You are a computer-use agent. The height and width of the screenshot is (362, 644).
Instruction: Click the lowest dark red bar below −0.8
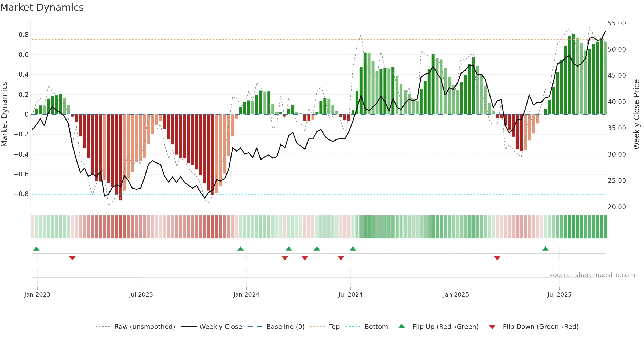point(120,157)
